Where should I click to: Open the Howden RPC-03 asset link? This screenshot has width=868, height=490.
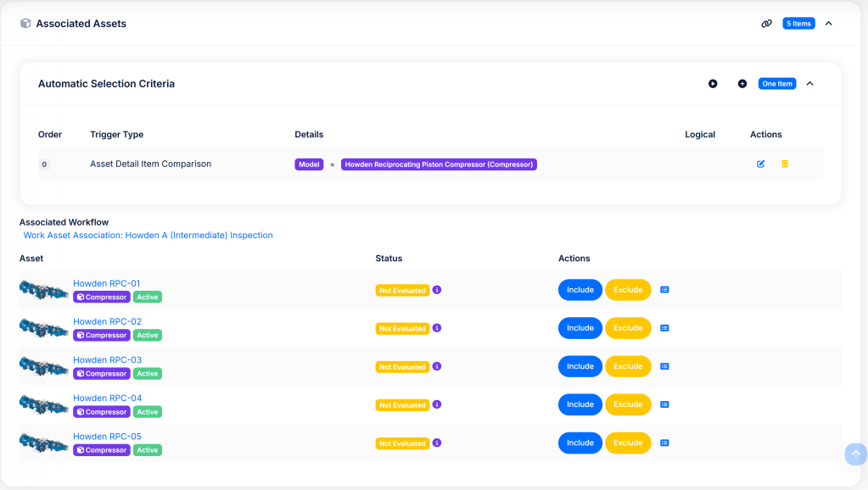click(107, 360)
